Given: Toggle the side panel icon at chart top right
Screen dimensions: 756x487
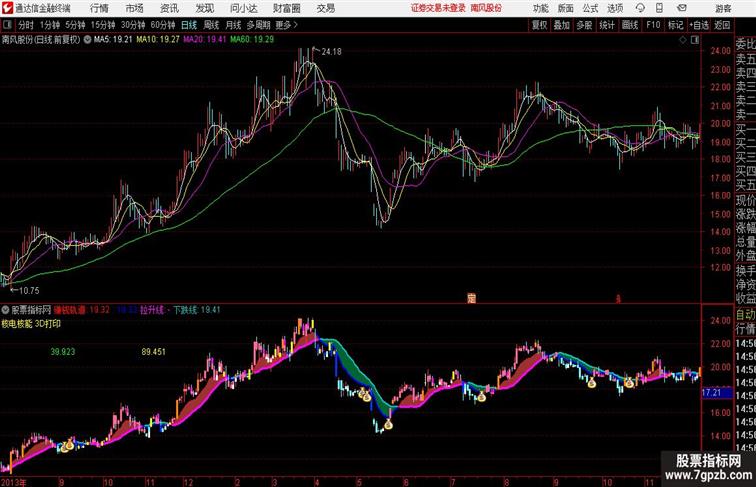Looking at the screenshot, I should pyautogui.click(x=695, y=40).
